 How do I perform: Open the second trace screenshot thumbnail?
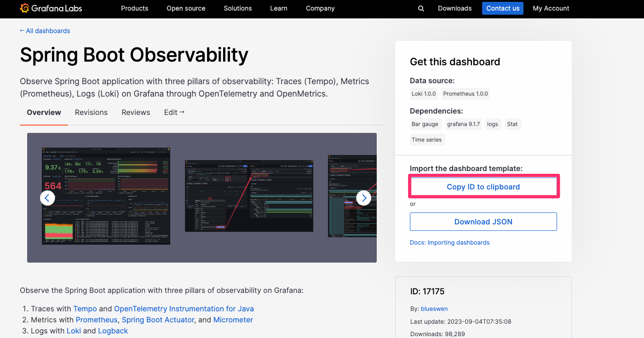pos(249,196)
